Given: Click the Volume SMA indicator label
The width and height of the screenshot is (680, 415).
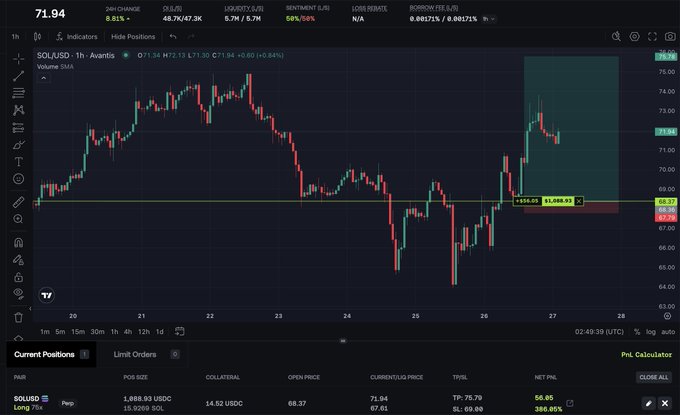Looking at the screenshot, I should [x=55, y=67].
